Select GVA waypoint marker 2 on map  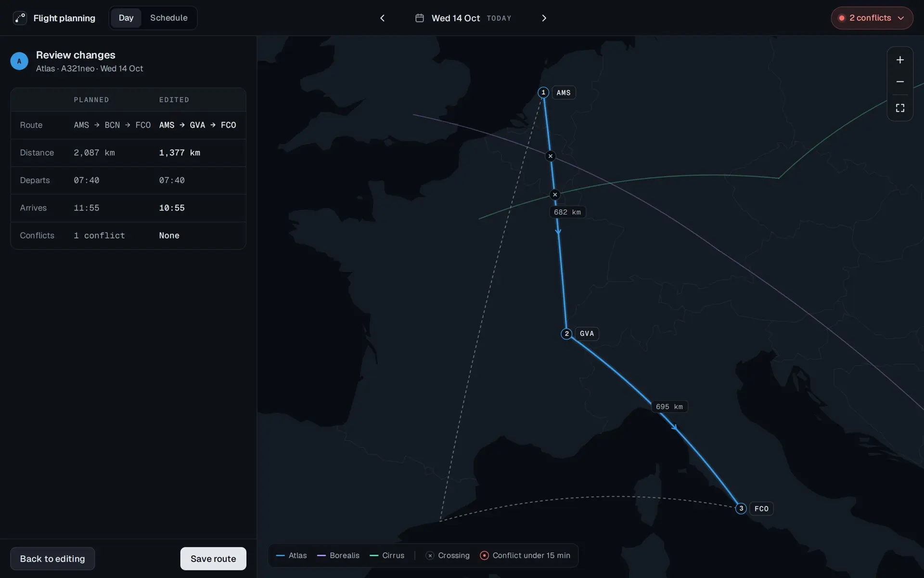[x=566, y=334]
